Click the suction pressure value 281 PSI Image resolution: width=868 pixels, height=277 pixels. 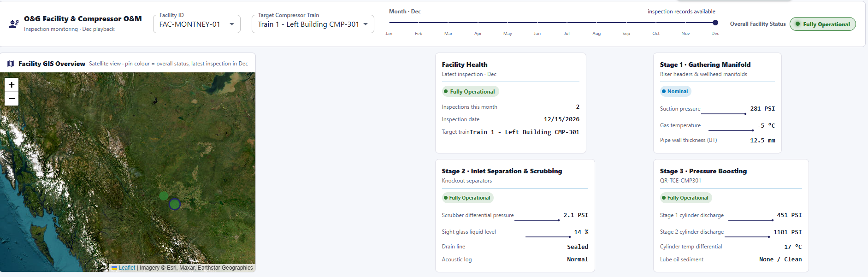click(x=762, y=109)
